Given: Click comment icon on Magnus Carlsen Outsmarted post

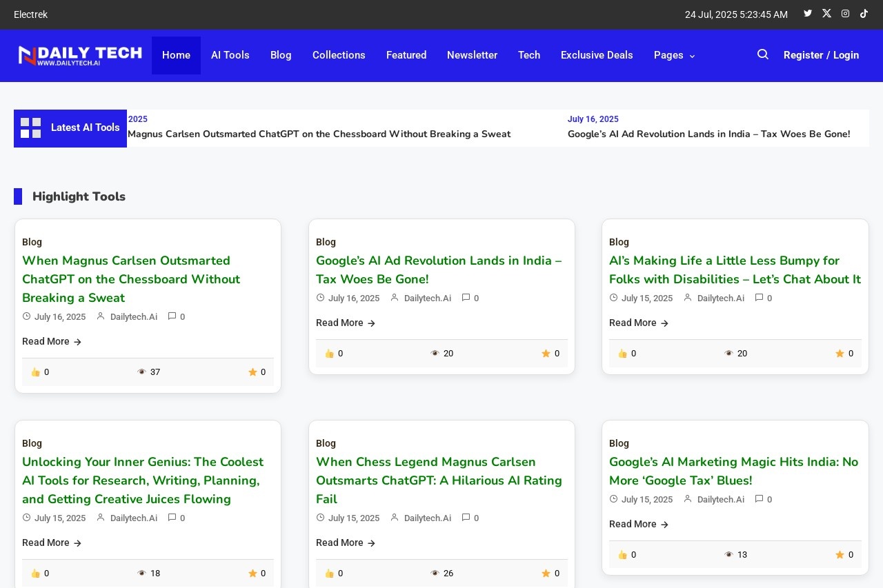Looking at the screenshot, I should coord(172,316).
